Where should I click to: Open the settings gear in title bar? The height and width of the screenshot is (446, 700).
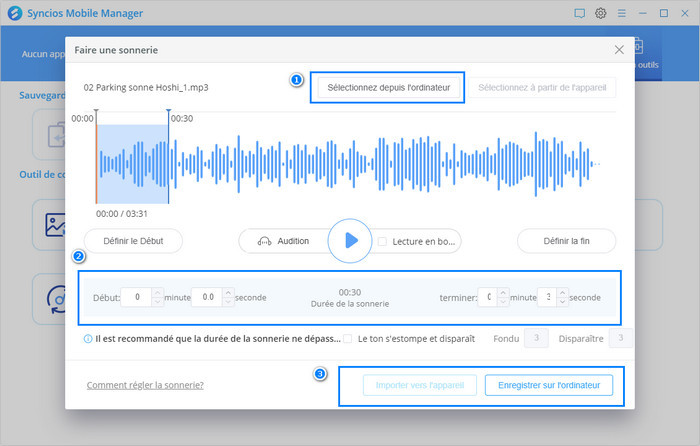click(x=601, y=13)
